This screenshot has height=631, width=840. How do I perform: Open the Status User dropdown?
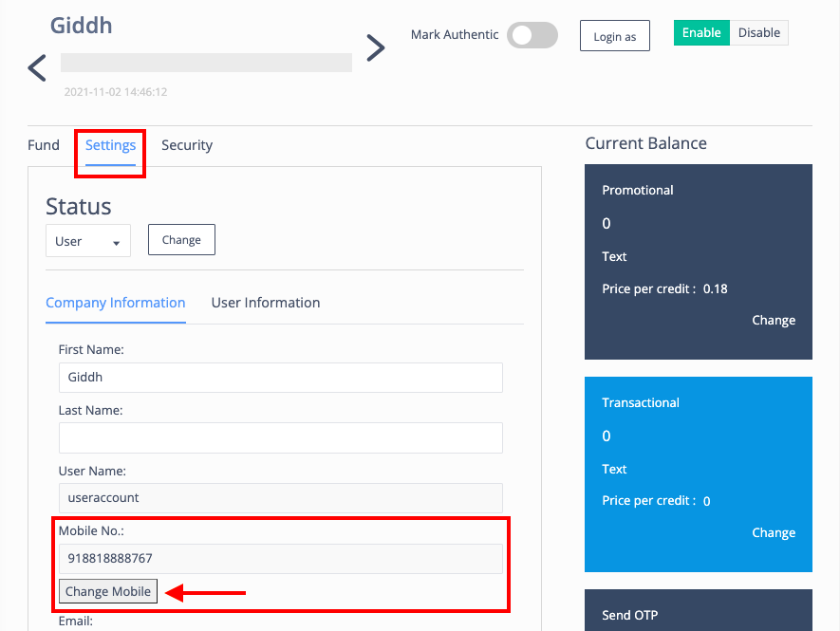tap(88, 240)
